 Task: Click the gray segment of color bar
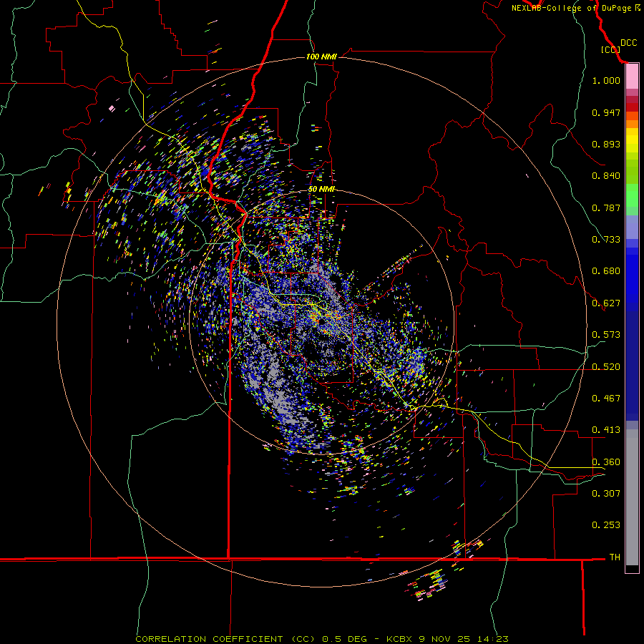click(x=632, y=497)
